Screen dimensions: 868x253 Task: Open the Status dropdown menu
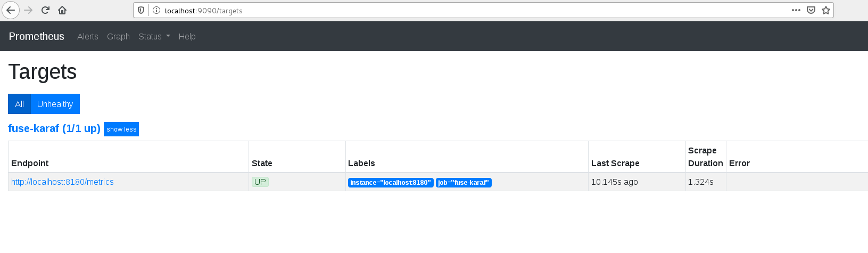(x=154, y=36)
